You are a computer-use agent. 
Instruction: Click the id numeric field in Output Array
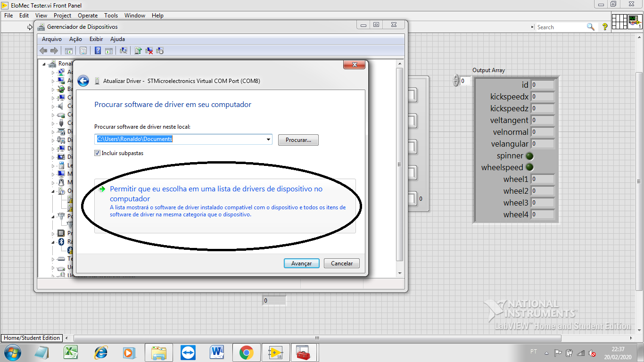point(543,85)
